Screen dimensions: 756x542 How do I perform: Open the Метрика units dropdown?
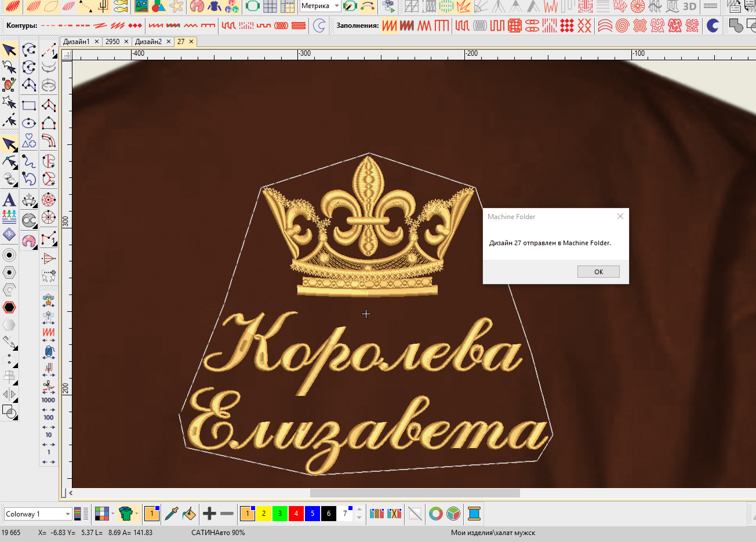pyautogui.click(x=337, y=6)
